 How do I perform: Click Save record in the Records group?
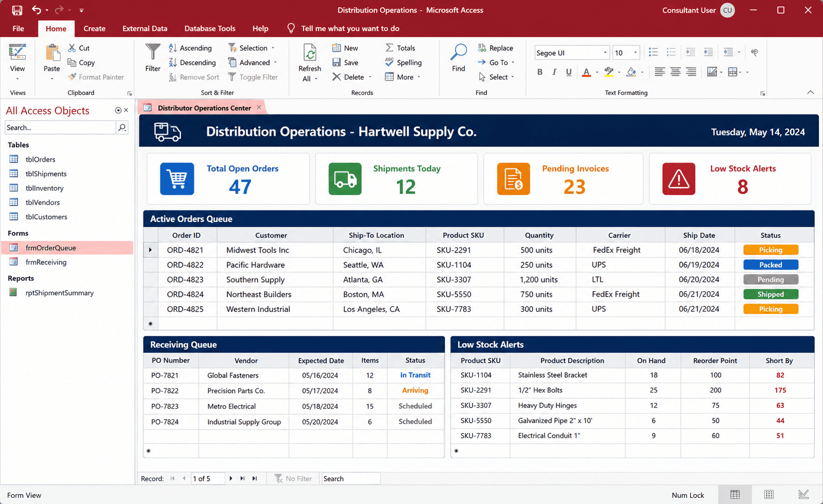pos(345,62)
